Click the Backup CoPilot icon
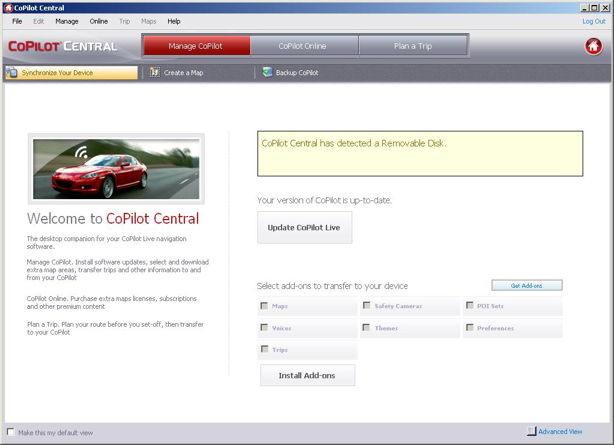Image resolution: width=614 pixels, height=445 pixels. 267,73
